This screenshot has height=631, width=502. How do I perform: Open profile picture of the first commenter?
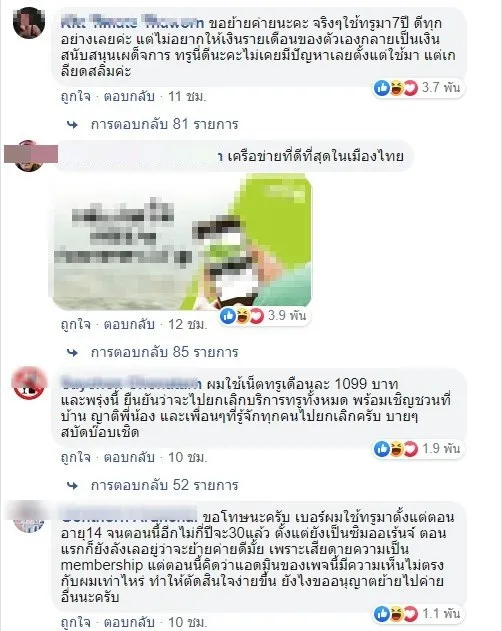tap(29, 23)
